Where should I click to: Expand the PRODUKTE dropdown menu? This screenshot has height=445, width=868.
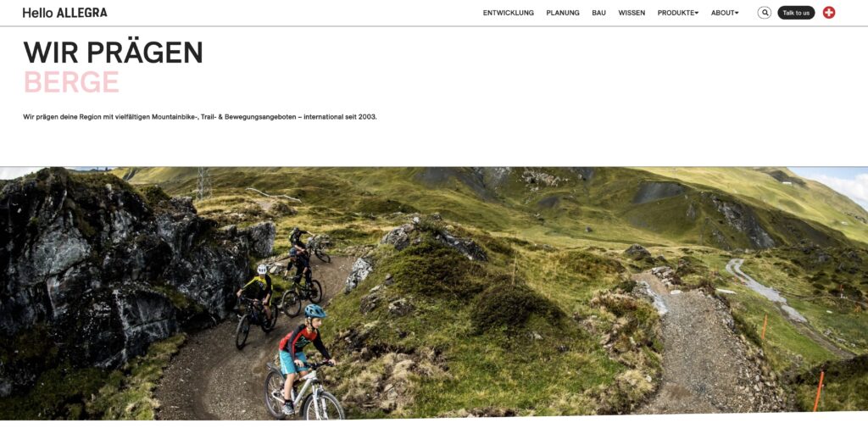click(677, 13)
